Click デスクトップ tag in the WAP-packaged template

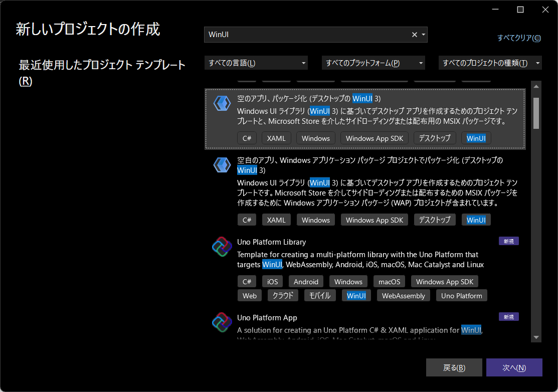point(435,220)
